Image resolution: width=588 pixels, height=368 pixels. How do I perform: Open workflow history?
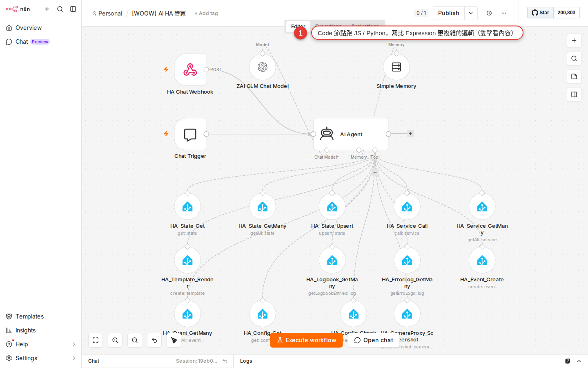[x=489, y=13]
